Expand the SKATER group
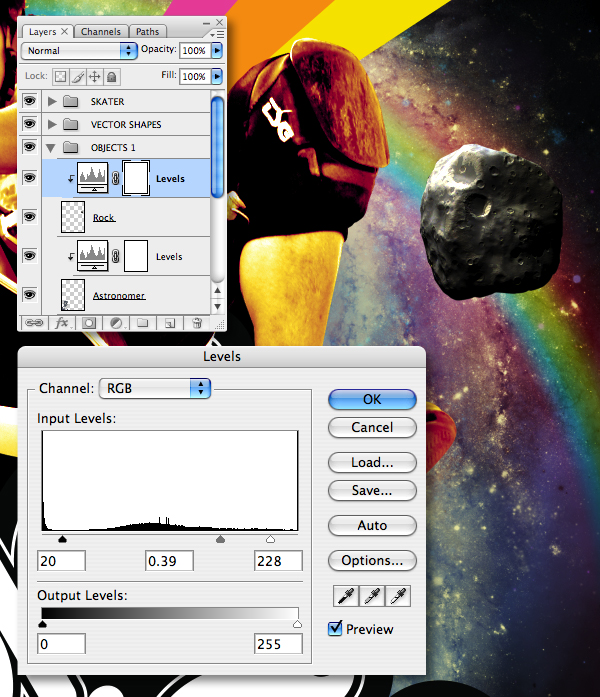This screenshot has height=697, width=600. click(x=52, y=101)
